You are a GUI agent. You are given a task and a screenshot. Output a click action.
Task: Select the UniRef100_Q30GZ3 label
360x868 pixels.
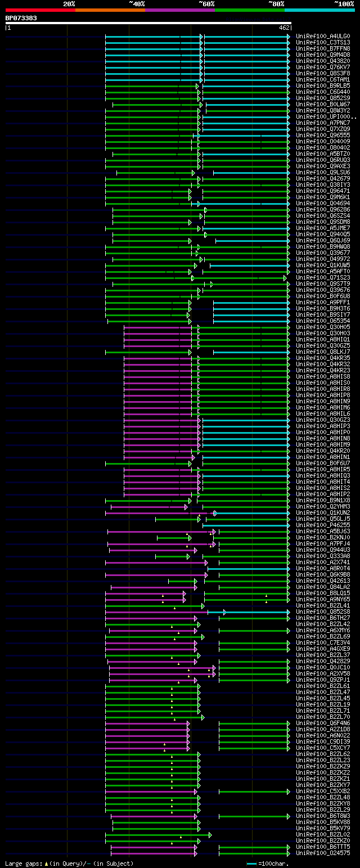point(323,420)
